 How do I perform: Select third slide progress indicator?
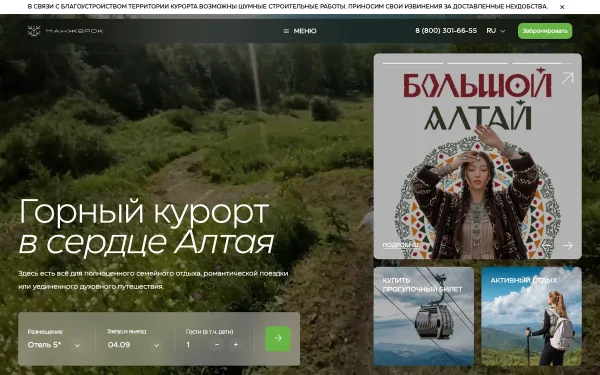click(x=542, y=63)
